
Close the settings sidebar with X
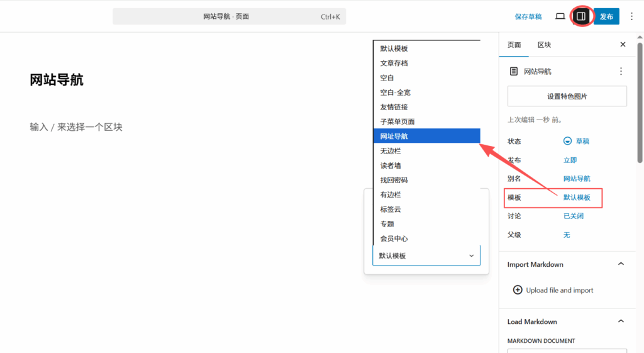[623, 45]
